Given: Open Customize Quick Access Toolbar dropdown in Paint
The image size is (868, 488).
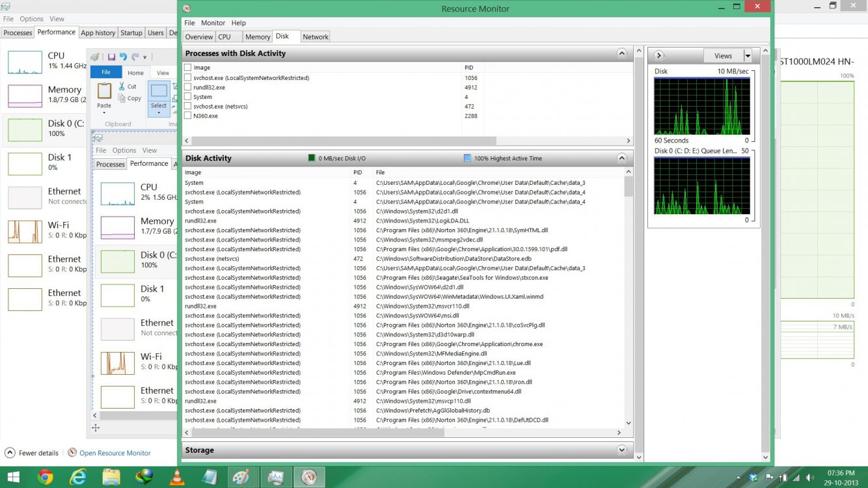Looking at the screenshot, I should click(145, 57).
